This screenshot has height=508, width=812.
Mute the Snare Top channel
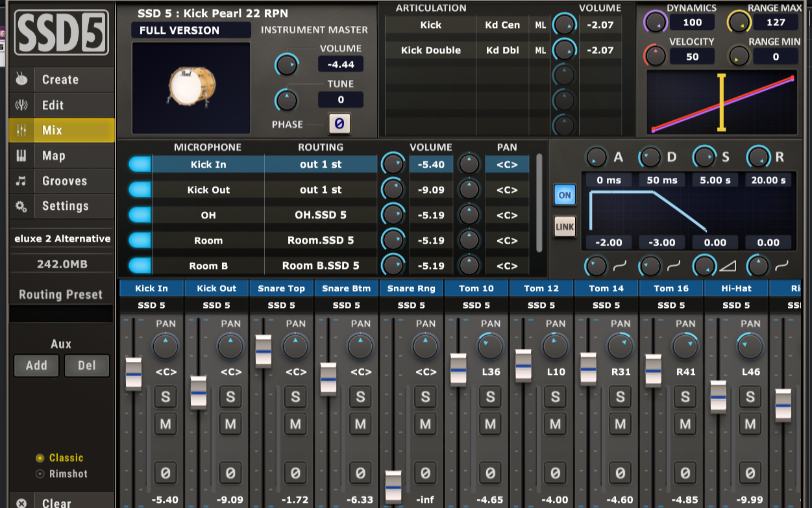(295, 424)
